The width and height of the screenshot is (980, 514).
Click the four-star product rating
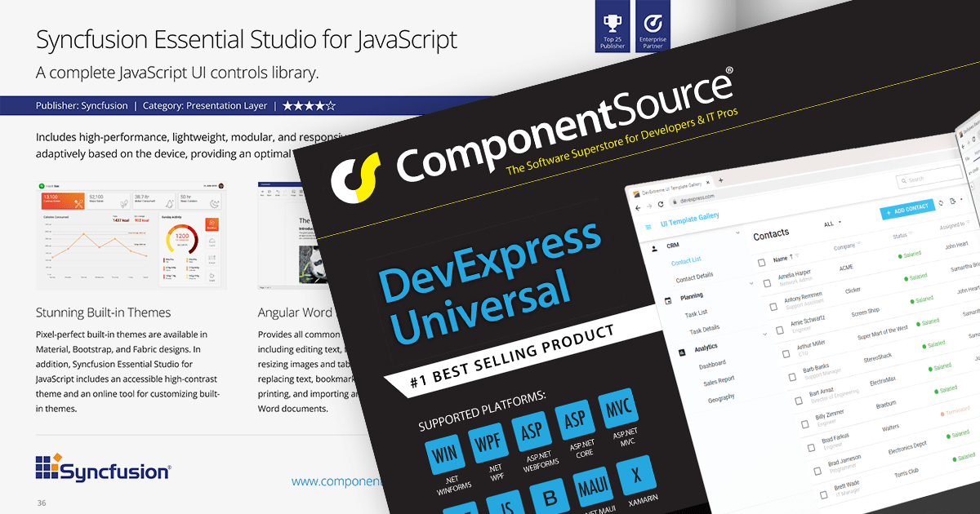click(309, 105)
